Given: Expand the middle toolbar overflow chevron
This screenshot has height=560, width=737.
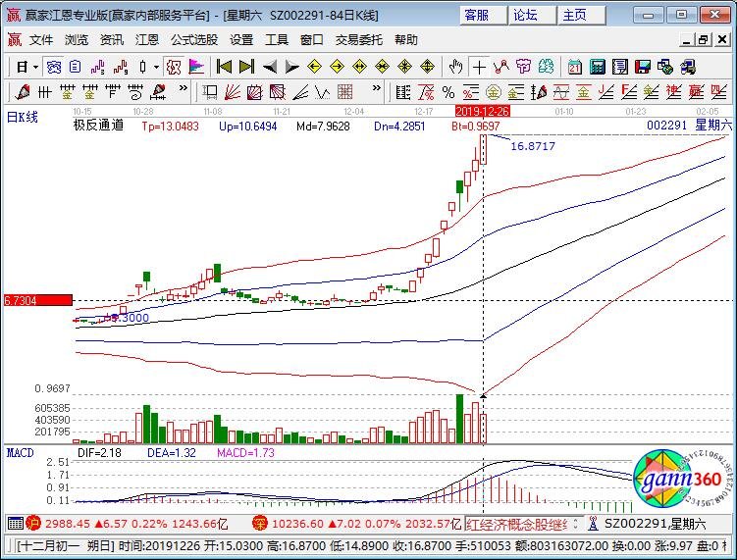Looking at the screenshot, I should click(x=376, y=88).
